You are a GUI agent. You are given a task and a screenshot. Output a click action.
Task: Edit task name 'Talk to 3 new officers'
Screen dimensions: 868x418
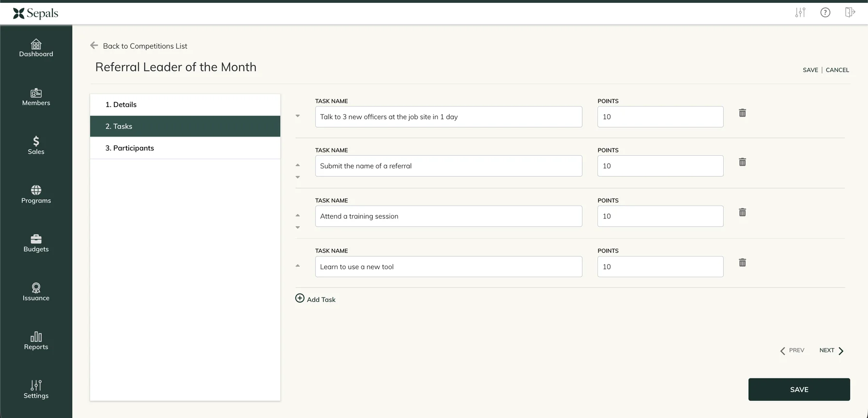[x=448, y=117]
